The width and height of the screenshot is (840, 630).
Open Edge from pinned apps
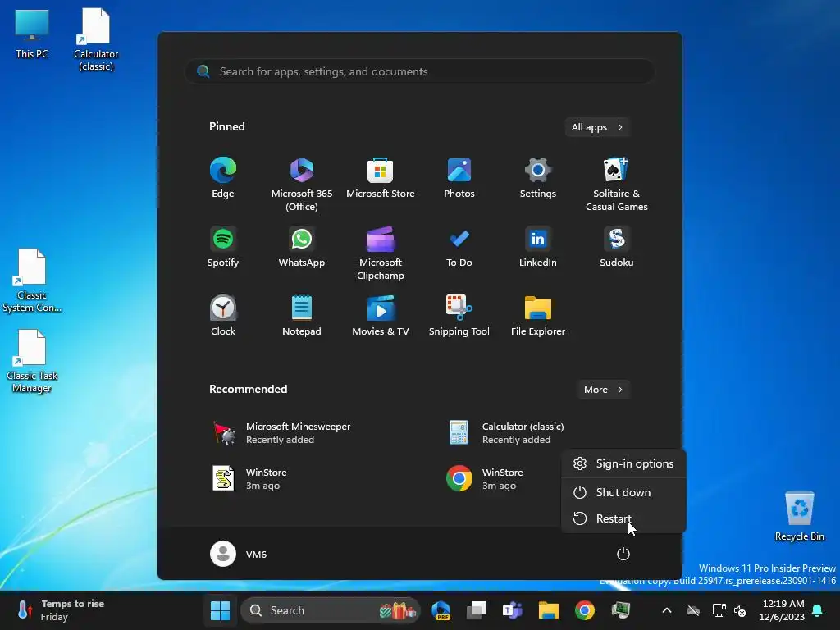(223, 178)
